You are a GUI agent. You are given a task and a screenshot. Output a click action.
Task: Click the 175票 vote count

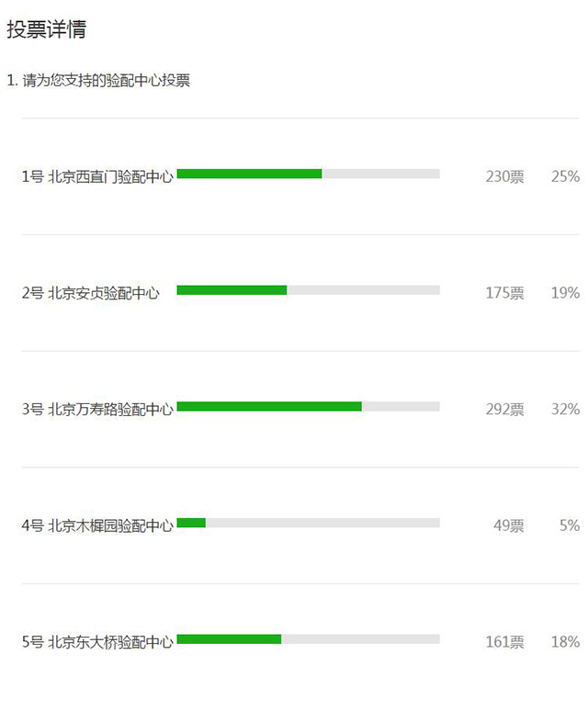pos(504,293)
